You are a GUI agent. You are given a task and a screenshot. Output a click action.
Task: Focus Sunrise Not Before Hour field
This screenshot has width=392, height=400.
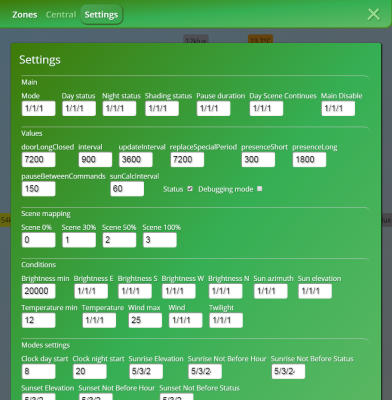point(205,372)
